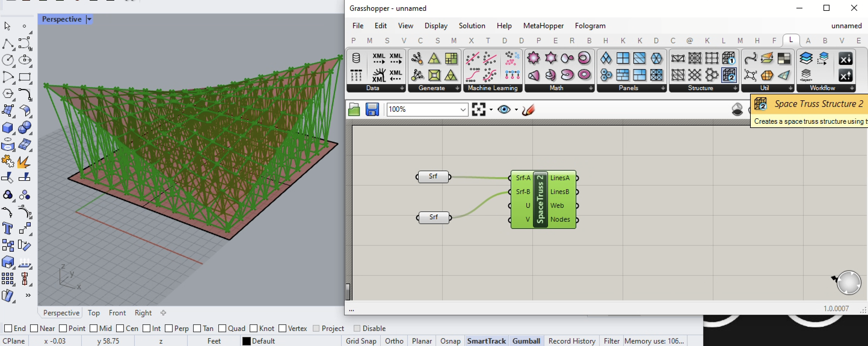Enable the End osnap checkbox
Screen dimensions: 868x346
pyautogui.click(x=8, y=328)
